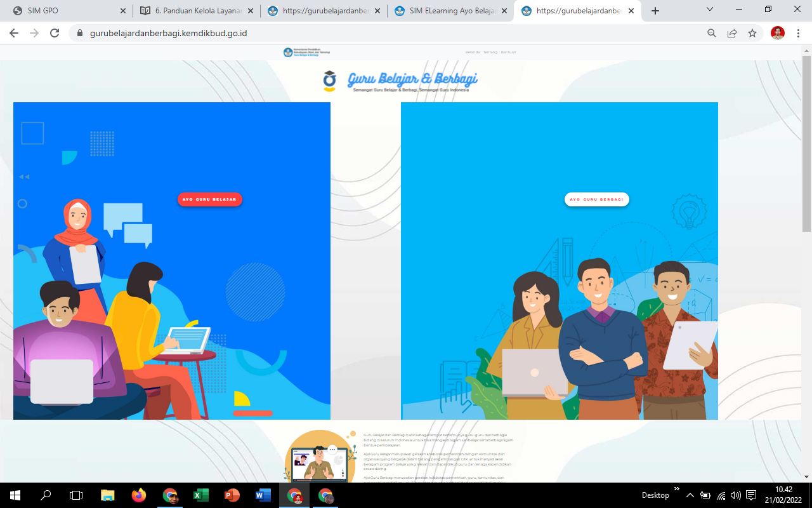Switch to SIM ELearning Ayo Belajar tab
The height and width of the screenshot is (508, 812).
pos(450,11)
